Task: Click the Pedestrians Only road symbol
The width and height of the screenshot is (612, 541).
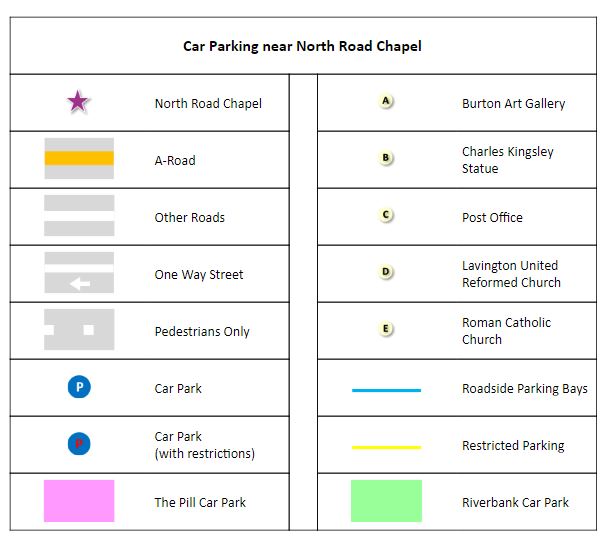Action: tap(79, 329)
